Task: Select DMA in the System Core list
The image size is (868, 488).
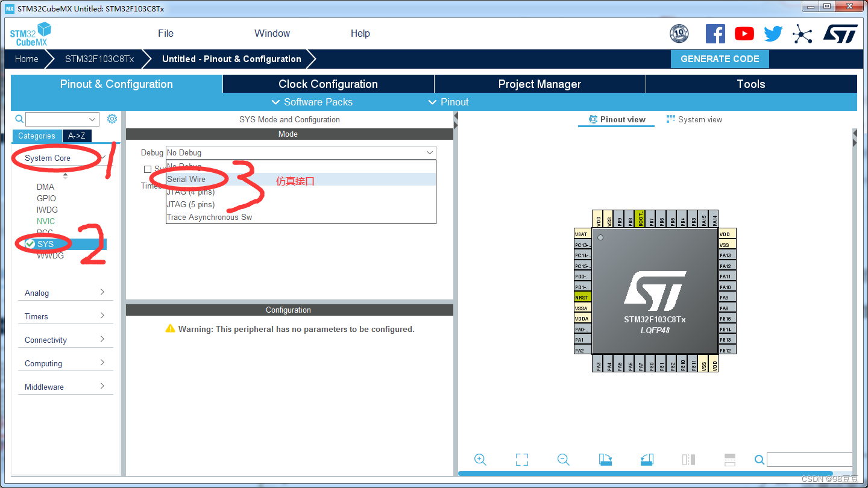Action: click(x=45, y=187)
